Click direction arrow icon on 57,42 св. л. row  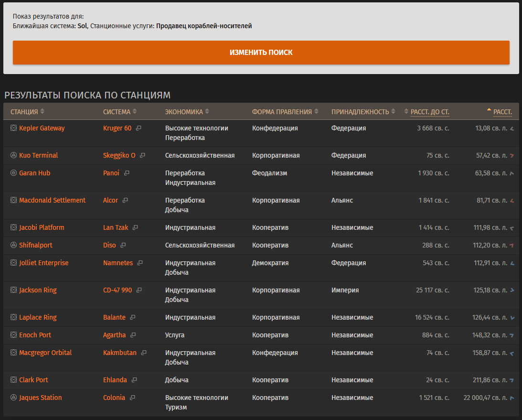(x=512, y=156)
